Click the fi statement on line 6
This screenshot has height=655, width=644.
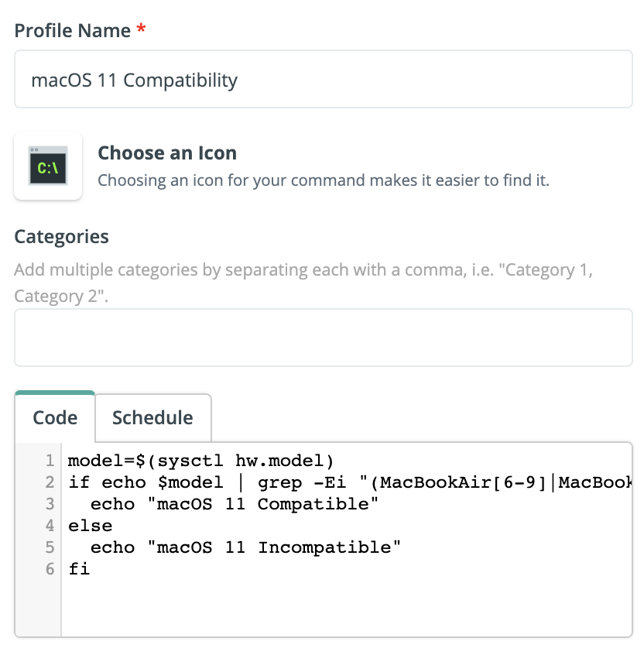click(x=79, y=569)
